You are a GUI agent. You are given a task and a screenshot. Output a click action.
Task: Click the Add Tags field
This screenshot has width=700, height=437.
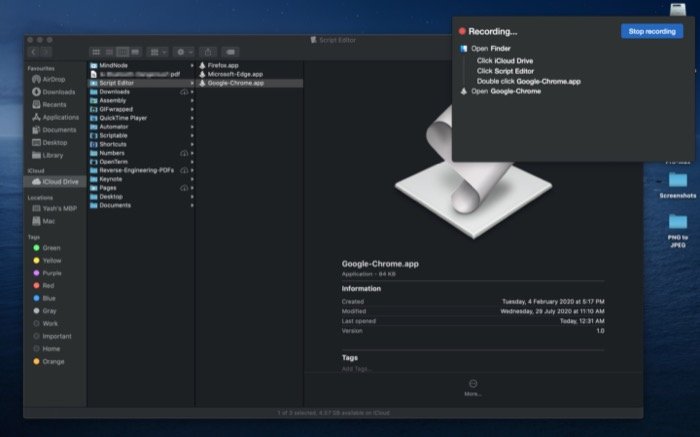357,369
